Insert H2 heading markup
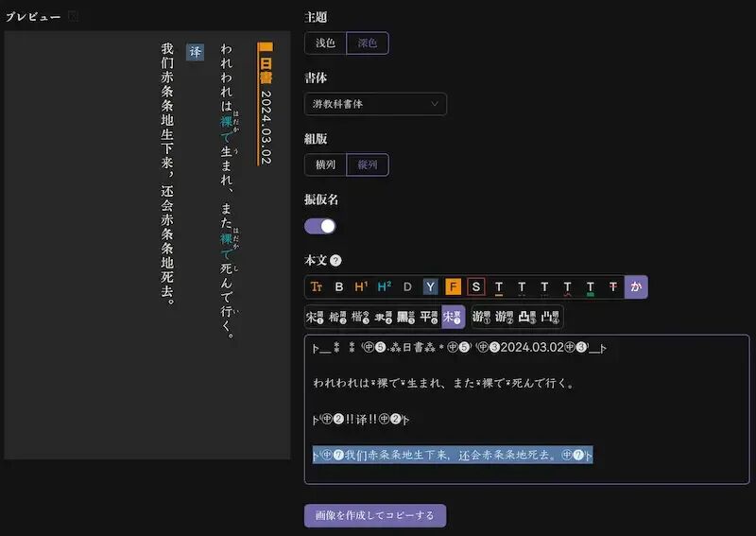The image size is (756, 536). coord(385,287)
